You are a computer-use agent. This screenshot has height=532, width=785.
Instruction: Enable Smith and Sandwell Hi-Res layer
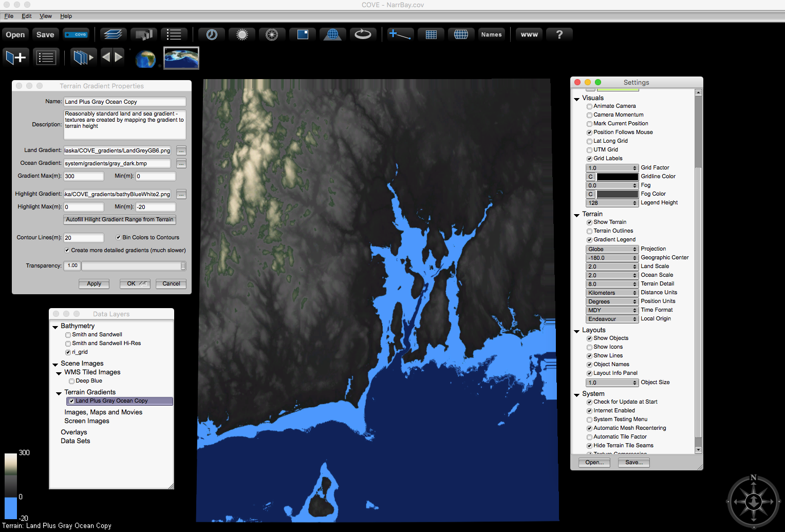68,344
